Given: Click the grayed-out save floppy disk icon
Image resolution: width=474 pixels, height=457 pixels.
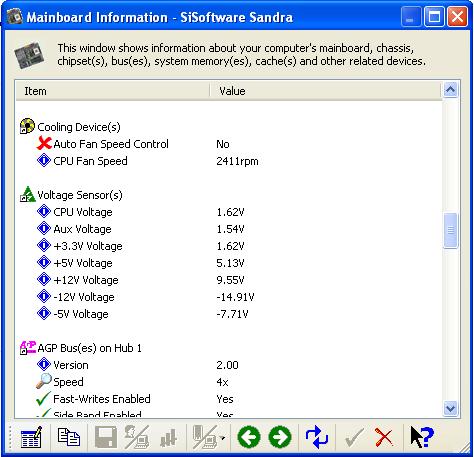Looking at the screenshot, I should [106, 437].
